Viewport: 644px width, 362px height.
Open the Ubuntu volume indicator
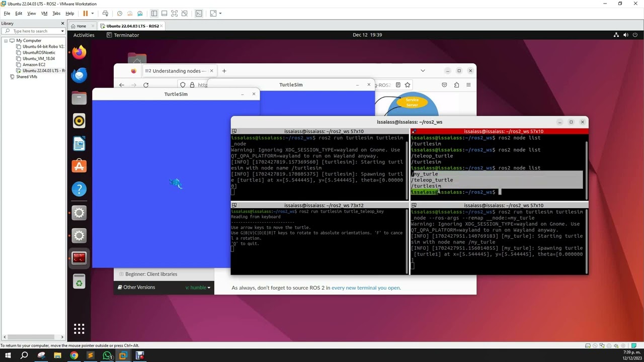click(x=626, y=35)
